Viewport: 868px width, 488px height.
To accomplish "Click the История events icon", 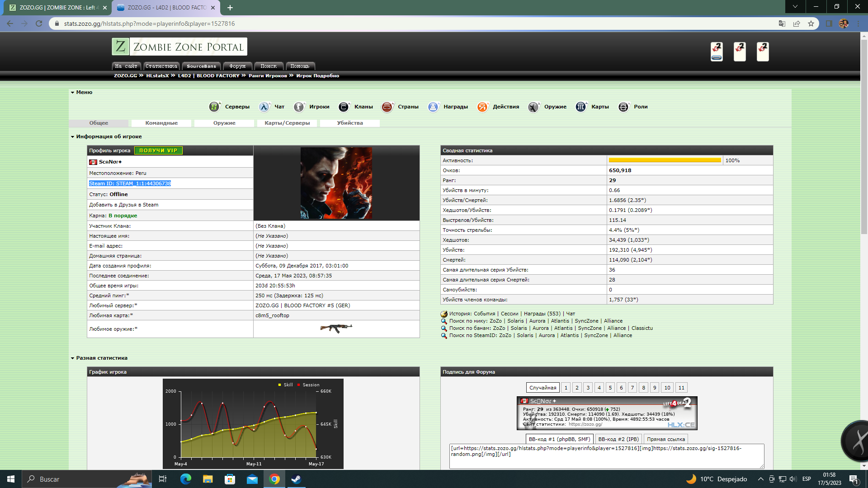I will point(444,314).
